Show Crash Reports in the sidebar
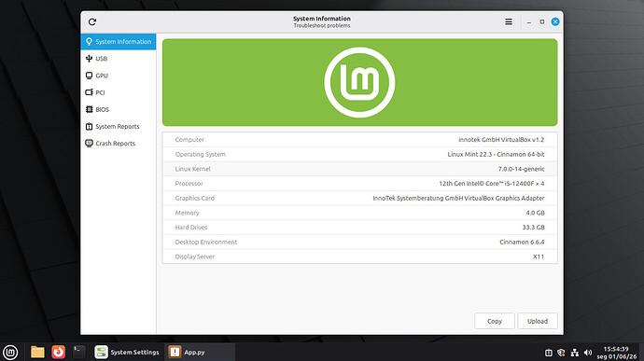 pyautogui.click(x=119, y=144)
